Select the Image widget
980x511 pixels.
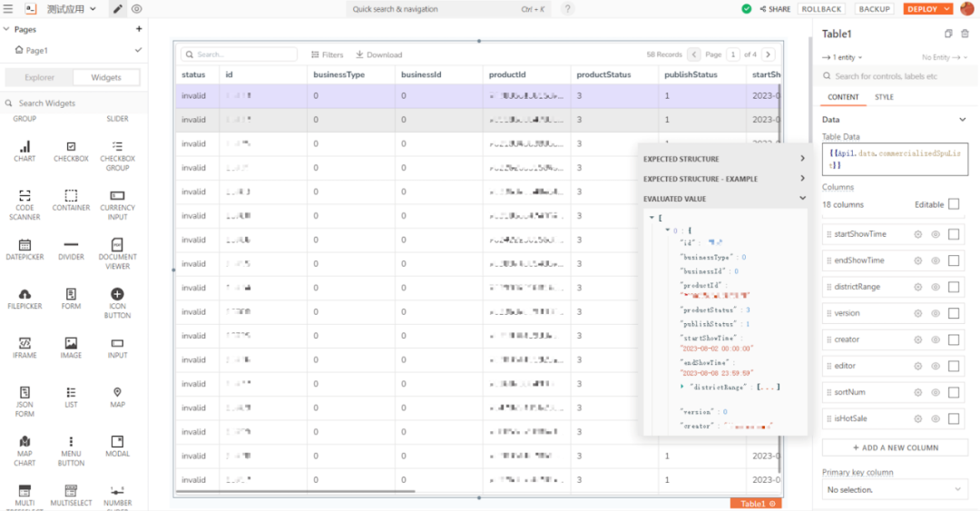tap(71, 348)
